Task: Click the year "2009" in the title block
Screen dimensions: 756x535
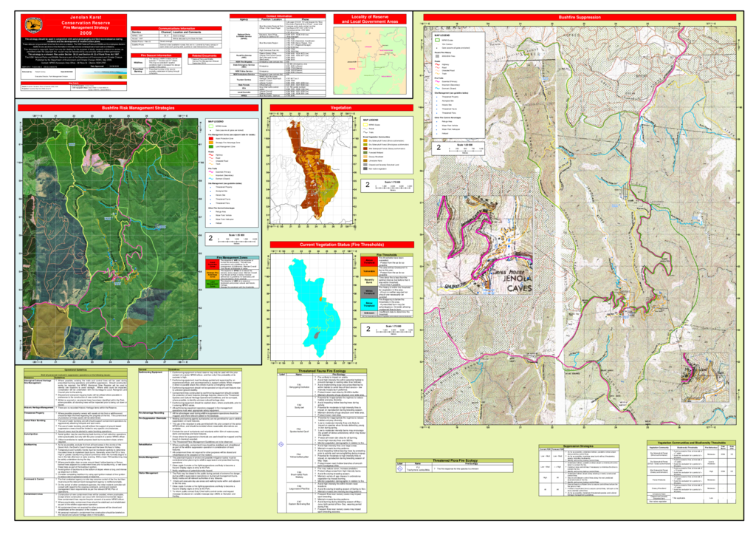Action: (x=86, y=33)
